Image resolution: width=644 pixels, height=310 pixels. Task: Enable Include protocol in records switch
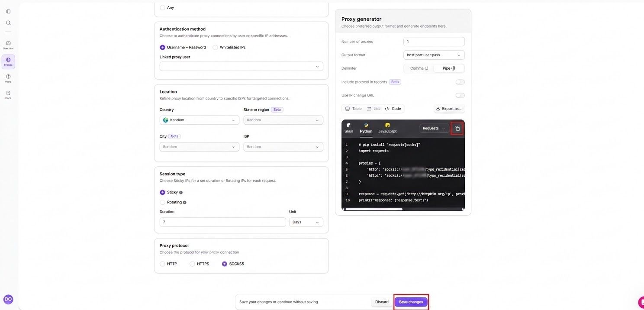(x=460, y=82)
